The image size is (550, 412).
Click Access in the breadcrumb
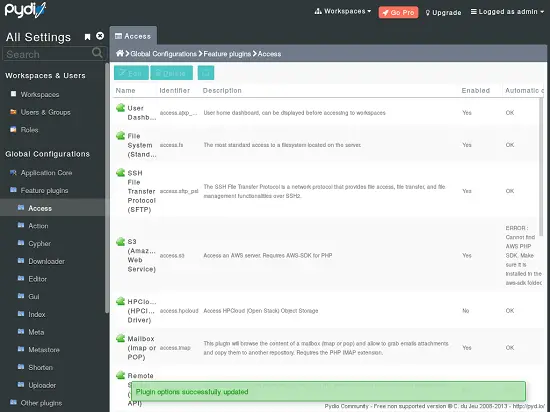tap(269, 54)
